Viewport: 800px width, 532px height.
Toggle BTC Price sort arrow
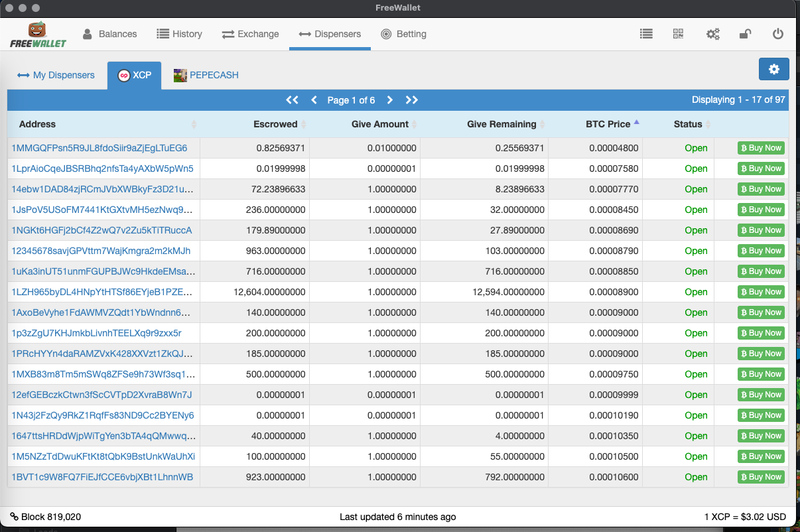tap(637, 122)
